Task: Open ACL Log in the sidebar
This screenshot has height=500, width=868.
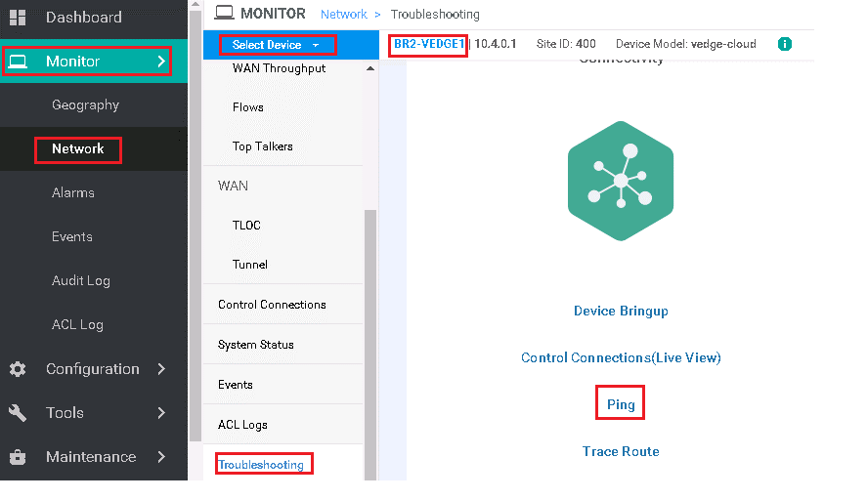Action: coord(77,324)
